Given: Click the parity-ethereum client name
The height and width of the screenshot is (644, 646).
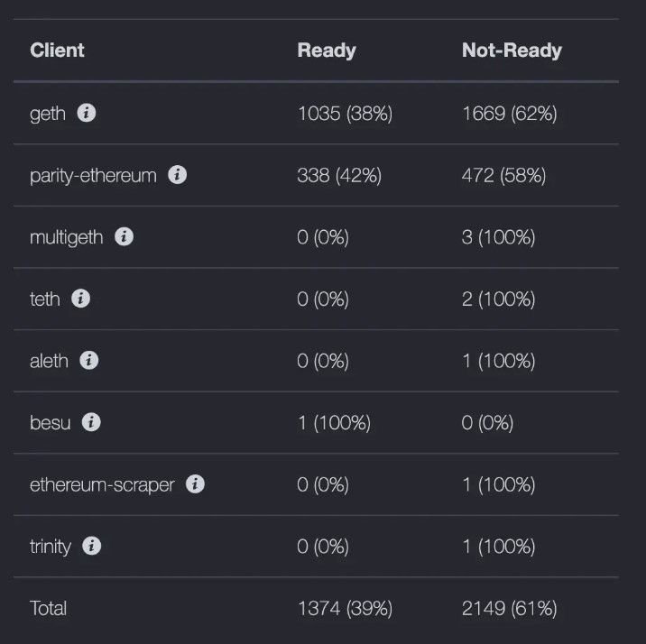Looking at the screenshot, I should (x=93, y=176).
